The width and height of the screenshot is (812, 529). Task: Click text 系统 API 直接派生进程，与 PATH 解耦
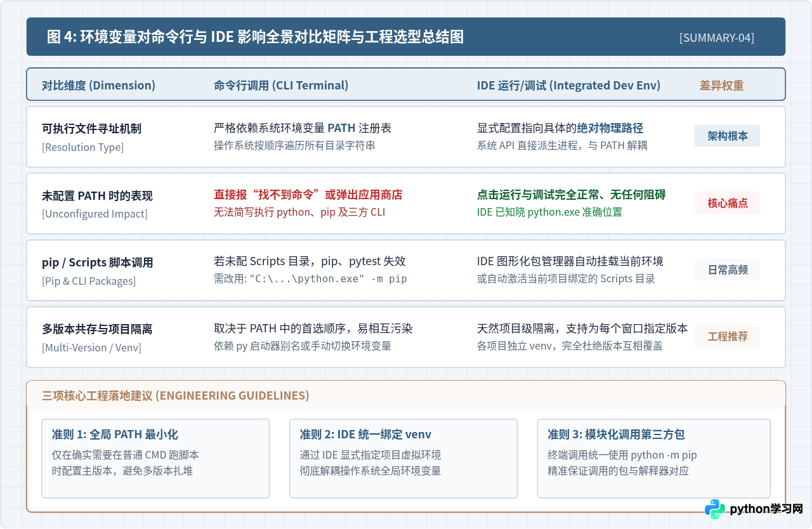[x=562, y=145]
